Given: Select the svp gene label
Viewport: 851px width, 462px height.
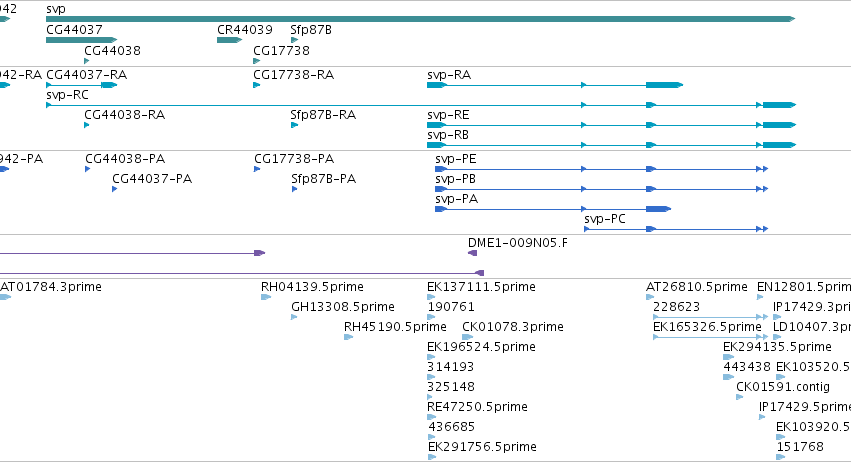Looking at the screenshot, I should (x=56, y=9).
